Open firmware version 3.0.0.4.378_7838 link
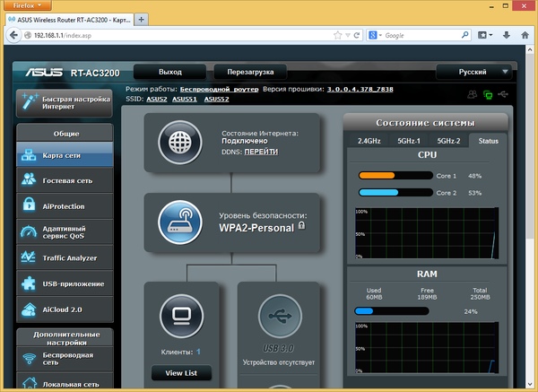This screenshot has width=538, height=392. (x=360, y=89)
